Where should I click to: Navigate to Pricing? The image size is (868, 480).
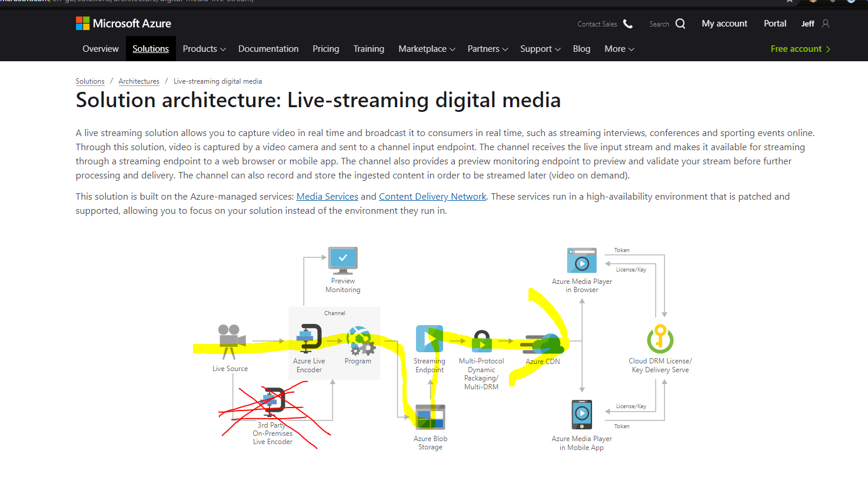tap(326, 49)
